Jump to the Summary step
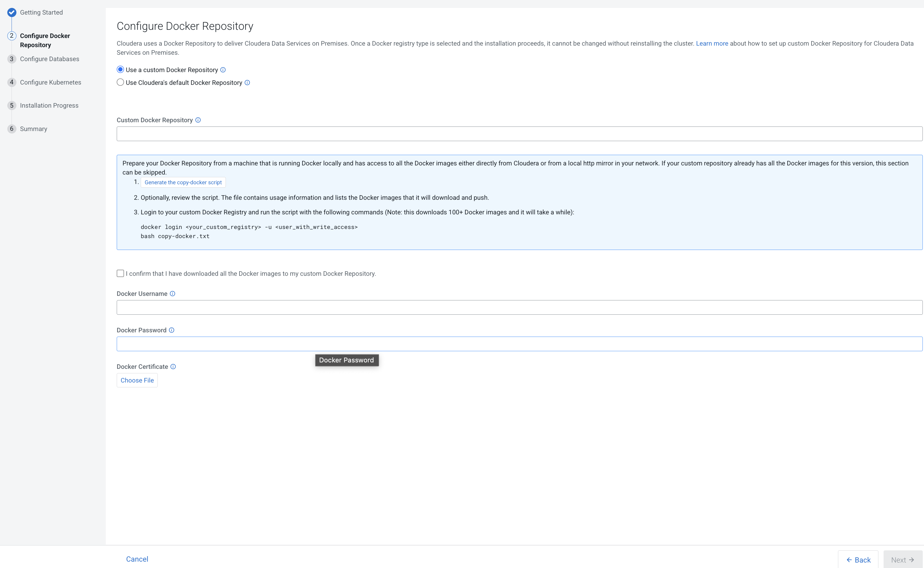Image resolution: width=924 pixels, height=568 pixels. pyautogui.click(x=33, y=129)
